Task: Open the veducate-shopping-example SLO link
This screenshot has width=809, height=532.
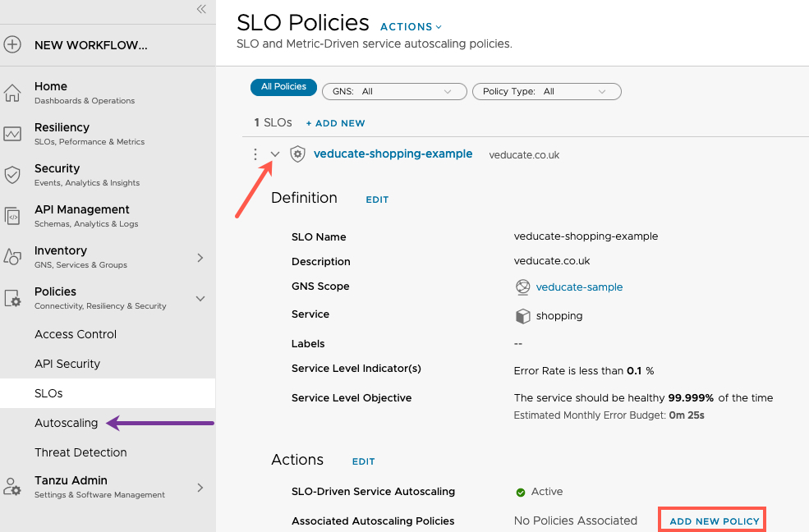Action: click(x=393, y=154)
